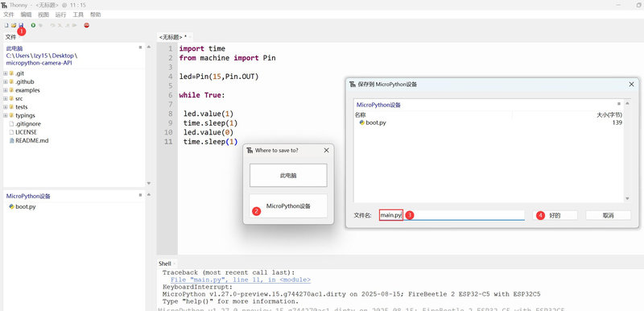Choose MicroPython设备 in the Where to save dialog

(288, 205)
